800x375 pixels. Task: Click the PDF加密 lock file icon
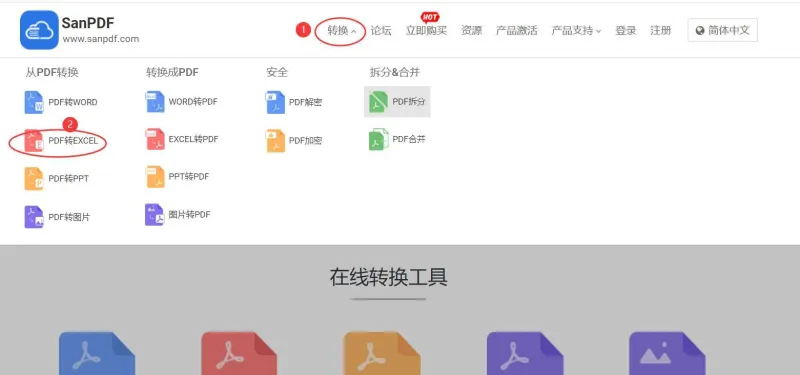tap(275, 141)
